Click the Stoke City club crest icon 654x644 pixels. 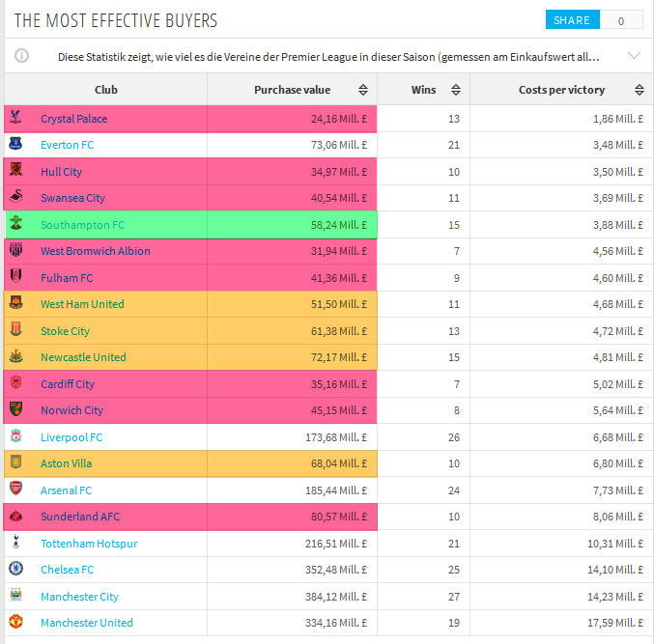click(15, 329)
